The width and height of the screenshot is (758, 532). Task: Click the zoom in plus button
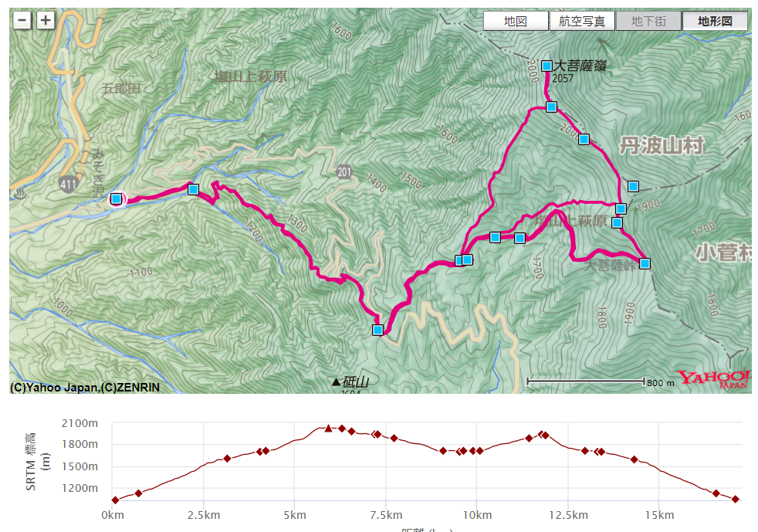pos(46,21)
